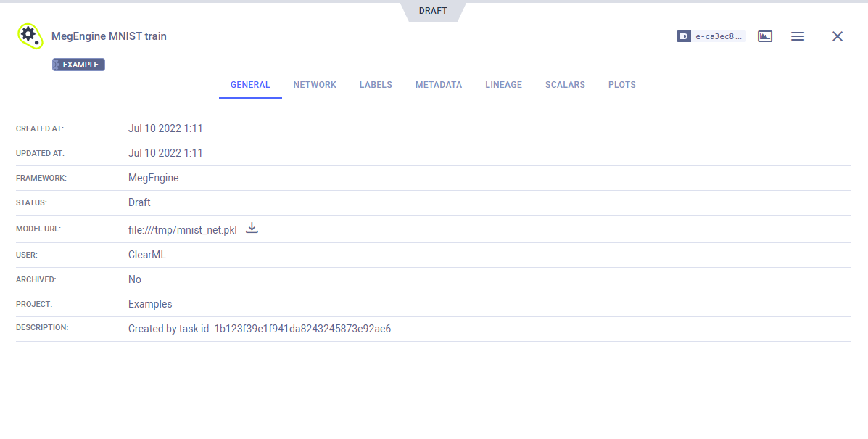
Task: Click the Examples project value
Action: pos(150,304)
